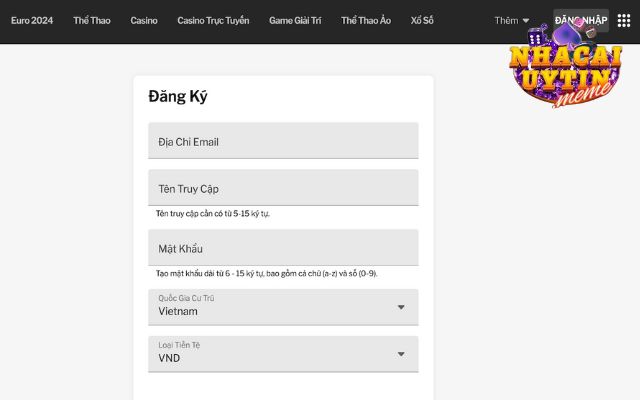Focus the Địa Chỉ Email field
The height and width of the screenshot is (400, 640).
(x=283, y=140)
